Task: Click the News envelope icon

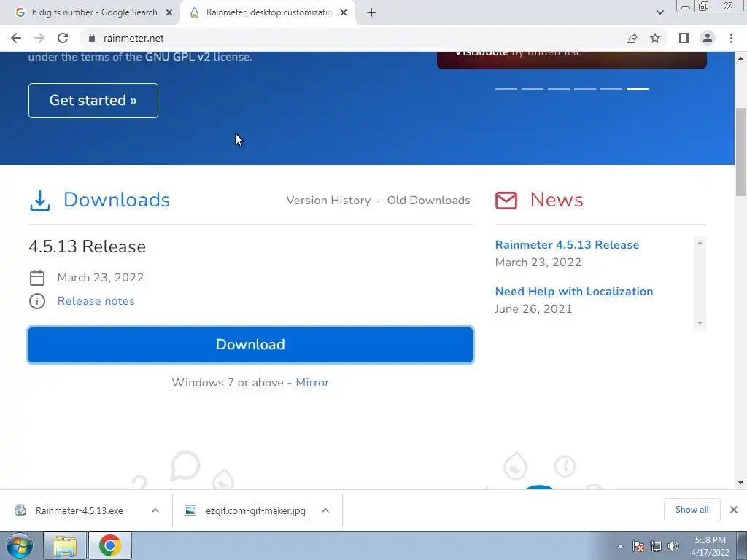Action: tap(506, 201)
